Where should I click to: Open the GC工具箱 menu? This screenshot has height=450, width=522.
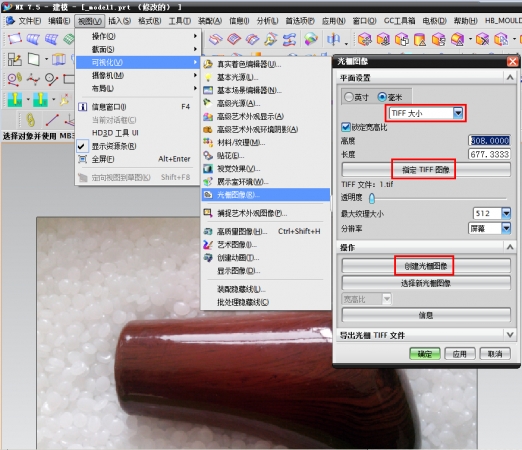click(399, 21)
